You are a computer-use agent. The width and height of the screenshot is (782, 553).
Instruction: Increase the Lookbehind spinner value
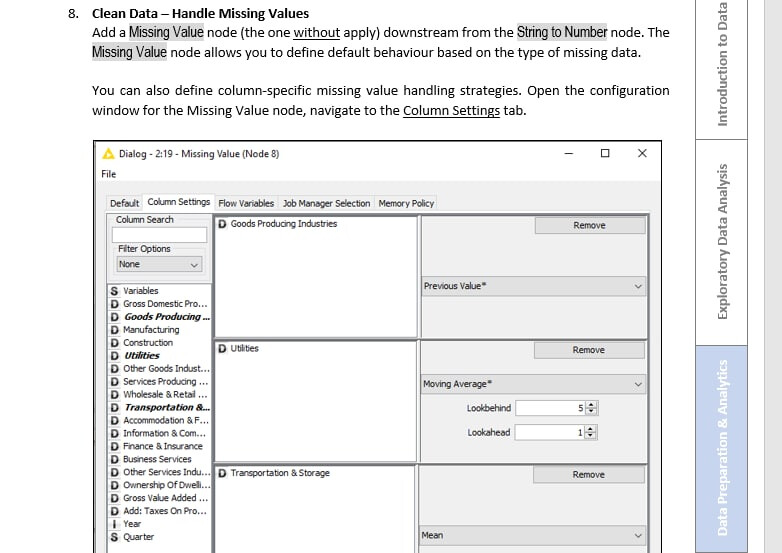(591, 404)
